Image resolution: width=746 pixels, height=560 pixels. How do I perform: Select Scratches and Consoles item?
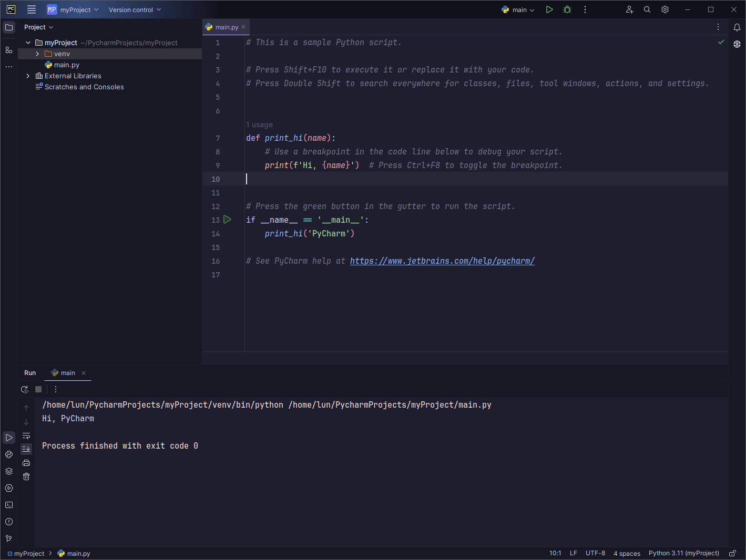(x=84, y=87)
